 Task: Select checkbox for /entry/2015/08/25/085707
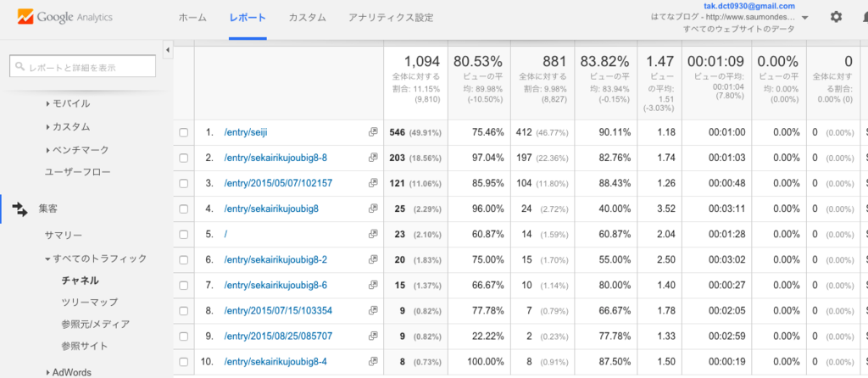pyautogui.click(x=184, y=336)
